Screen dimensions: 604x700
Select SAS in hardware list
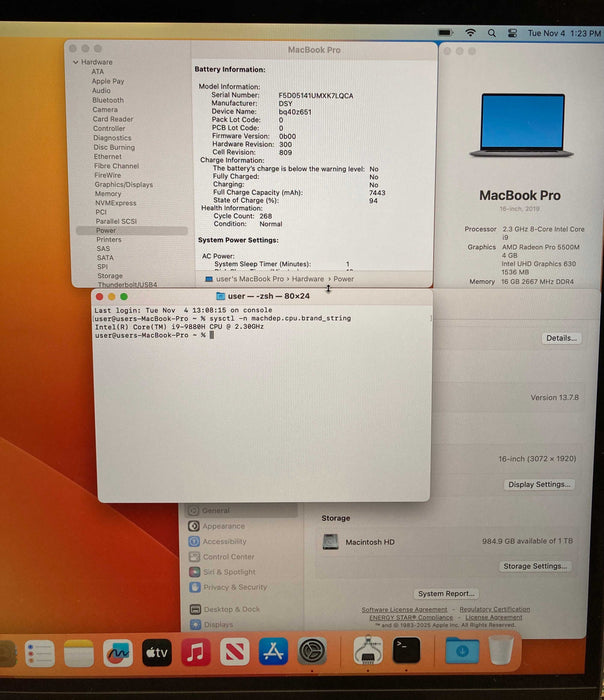pyautogui.click(x=103, y=249)
